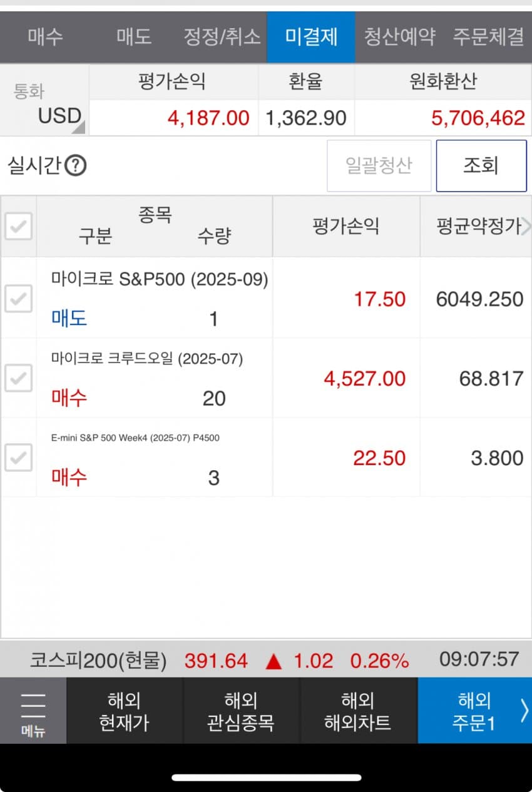Screen dimensions: 532x792
Task: Click the 일괄청산 button
Action: click(x=379, y=166)
